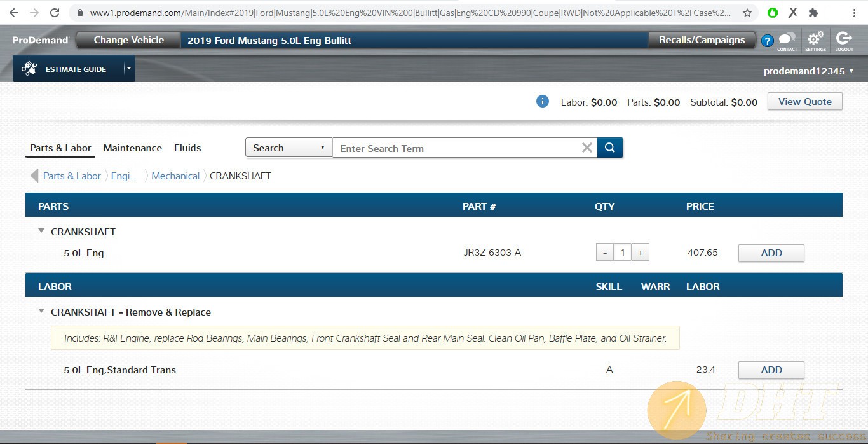Open Settings gear icon in header
The height and width of the screenshot is (444, 868).
click(815, 39)
